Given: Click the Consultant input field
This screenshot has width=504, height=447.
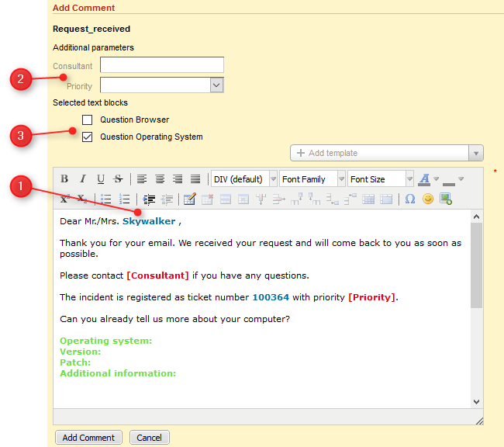Looking at the screenshot, I should pyautogui.click(x=162, y=65).
